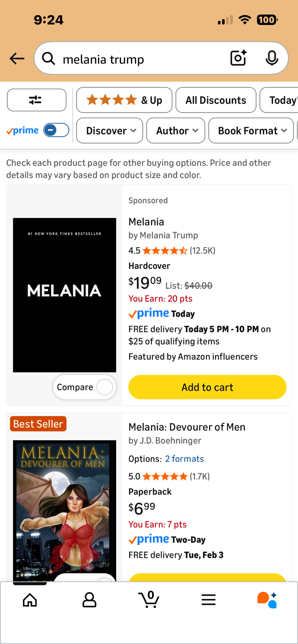Open camera lens visual search
Screen dimensions: 298x644
pos(238,58)
